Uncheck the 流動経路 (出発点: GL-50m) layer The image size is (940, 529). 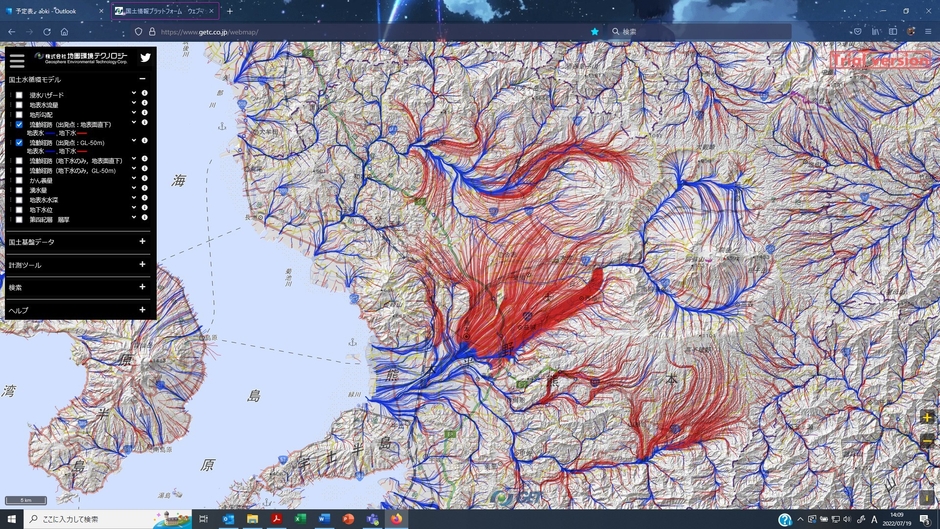[19, 143]
